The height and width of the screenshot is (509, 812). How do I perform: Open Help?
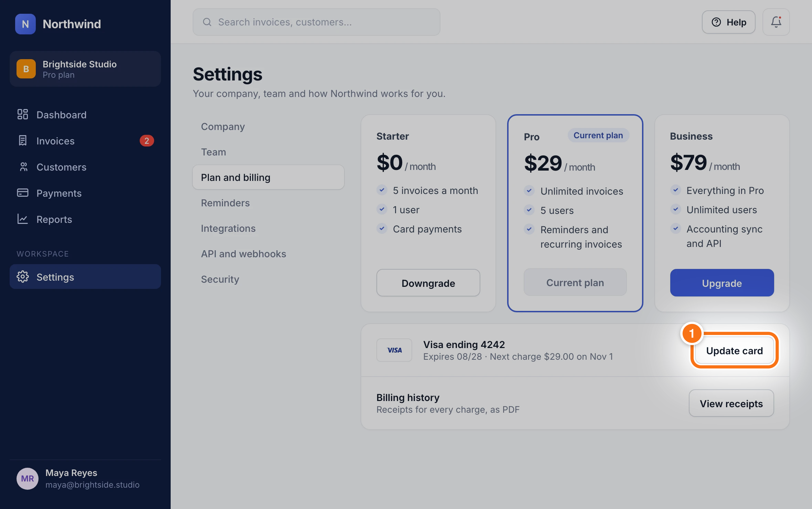pos(729,22)
